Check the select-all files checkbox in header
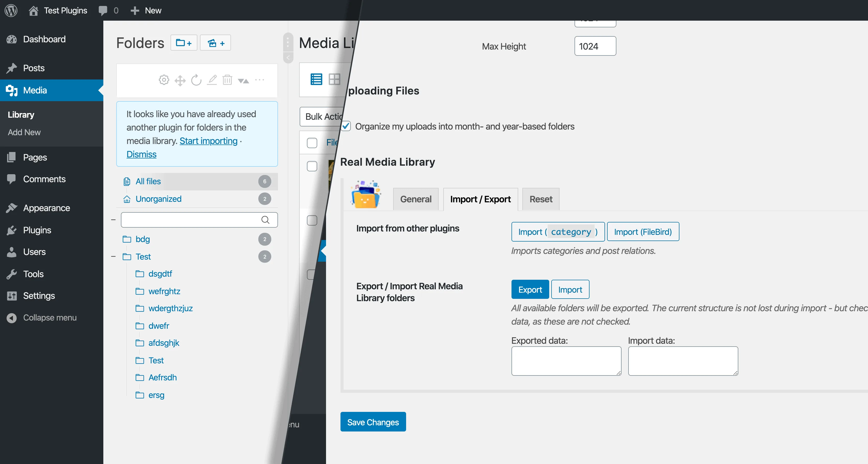The height and width of the screenshot is (464, 868). 312,143
